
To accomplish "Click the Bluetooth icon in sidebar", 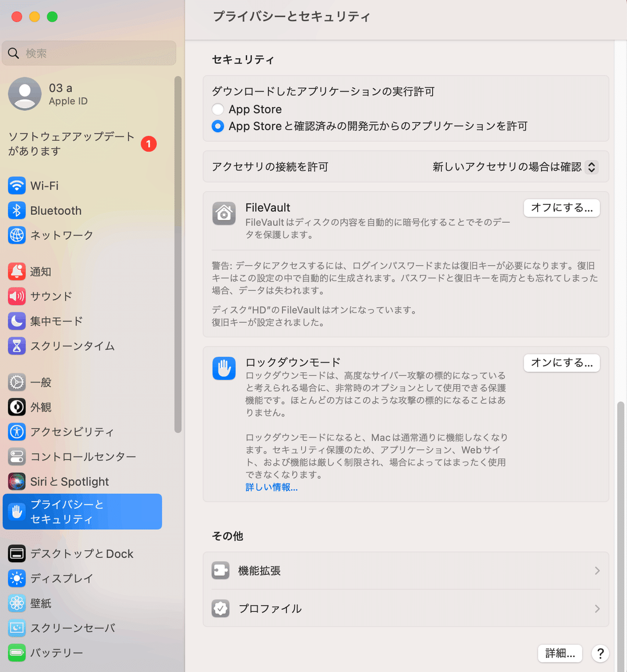I will point(17,211).
